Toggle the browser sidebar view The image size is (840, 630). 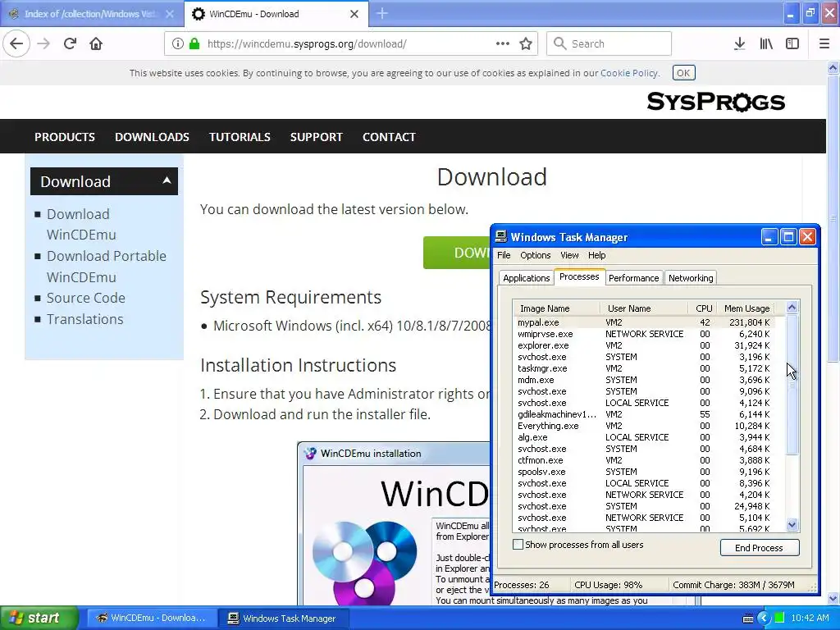[x=792, y=43]
